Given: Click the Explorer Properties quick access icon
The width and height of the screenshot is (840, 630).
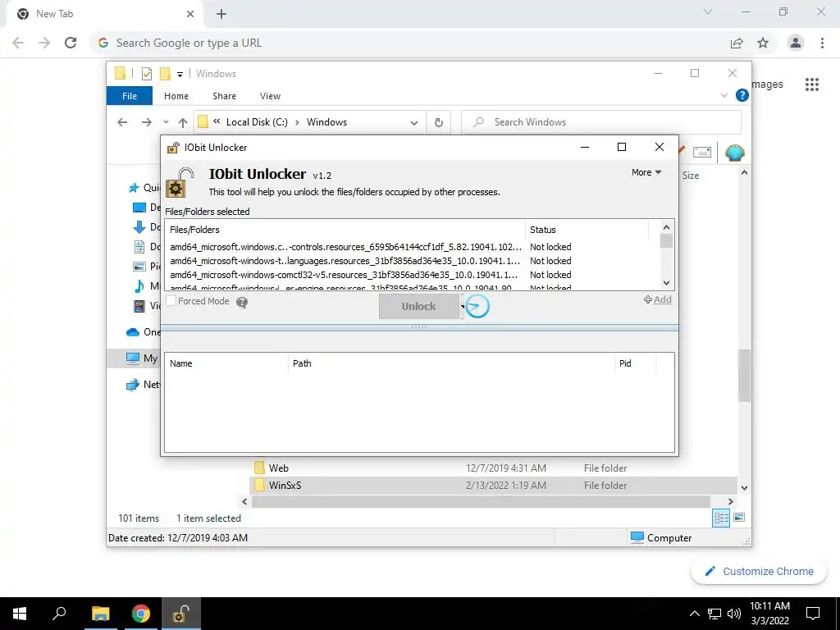Looking at the screenshot, I should tap(146, 74).
